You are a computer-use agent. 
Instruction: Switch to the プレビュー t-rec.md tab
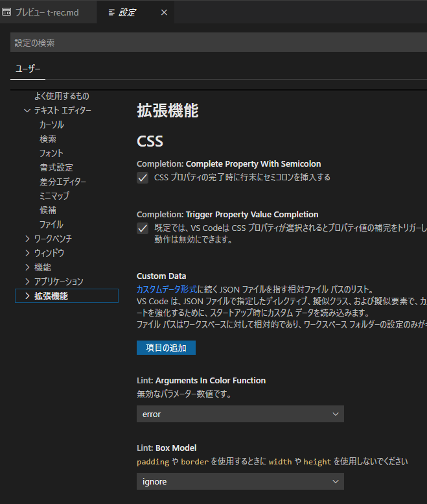tap(48, 12)
